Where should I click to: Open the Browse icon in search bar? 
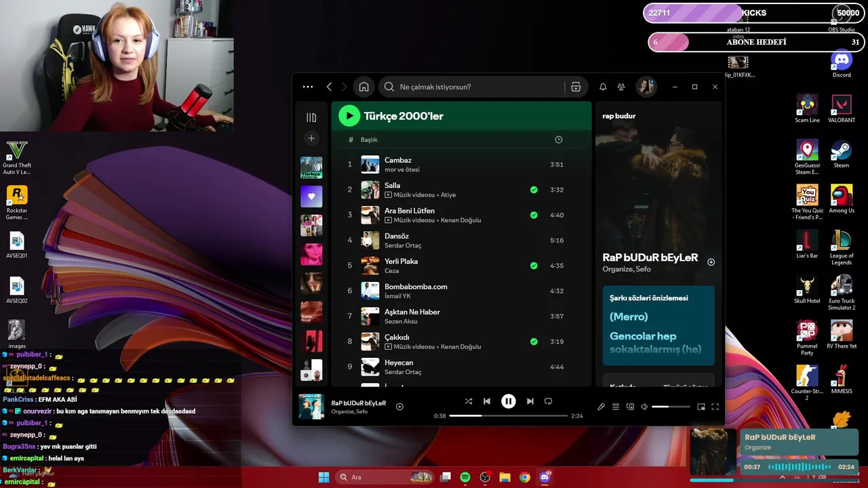pos(576,87)
